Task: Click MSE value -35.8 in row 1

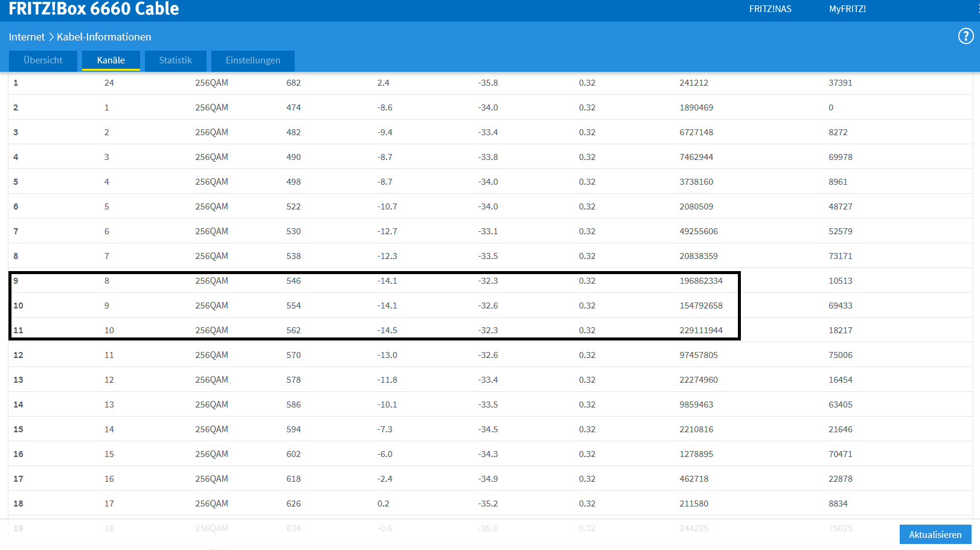Action: [x=488, y=83]
